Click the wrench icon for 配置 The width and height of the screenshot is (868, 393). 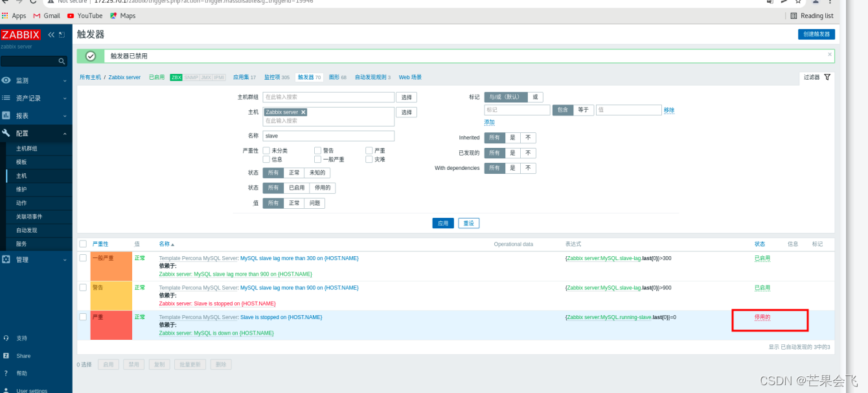pyautogui.click(x=6, y=133)
